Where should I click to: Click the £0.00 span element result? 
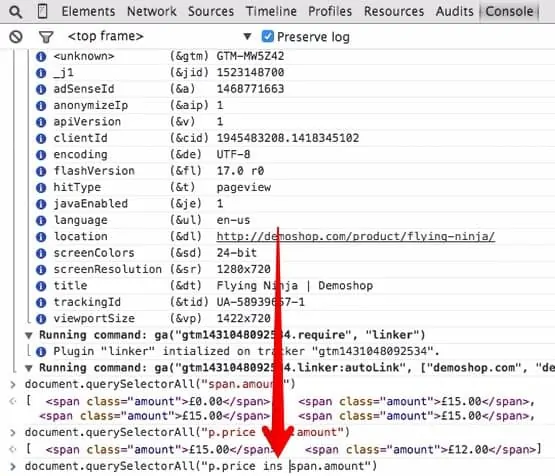158,401
